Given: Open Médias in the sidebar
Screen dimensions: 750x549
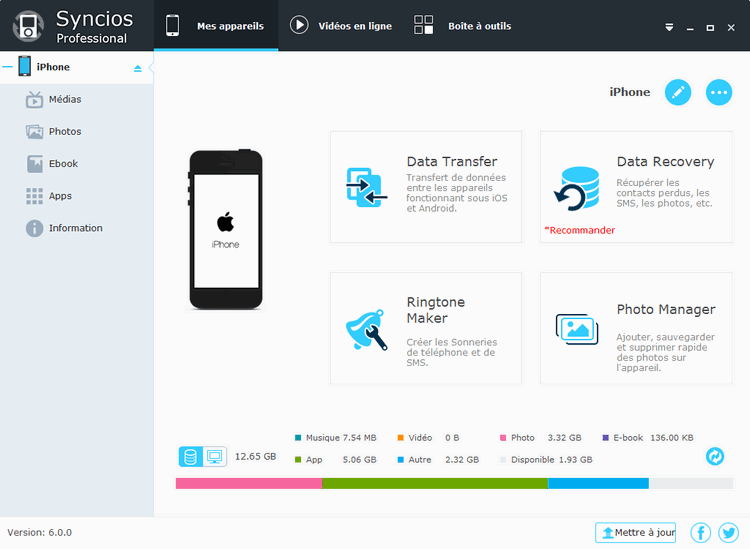Looking at the screenshot, I should 65,99.
